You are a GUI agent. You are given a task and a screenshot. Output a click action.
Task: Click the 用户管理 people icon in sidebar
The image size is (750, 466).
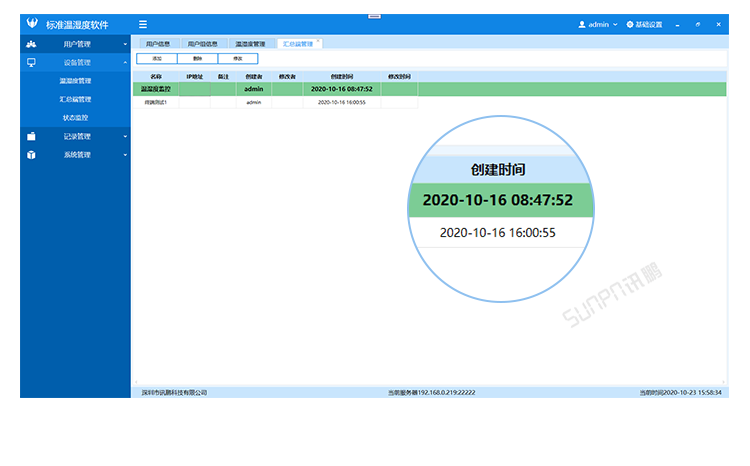coord(31,44)
